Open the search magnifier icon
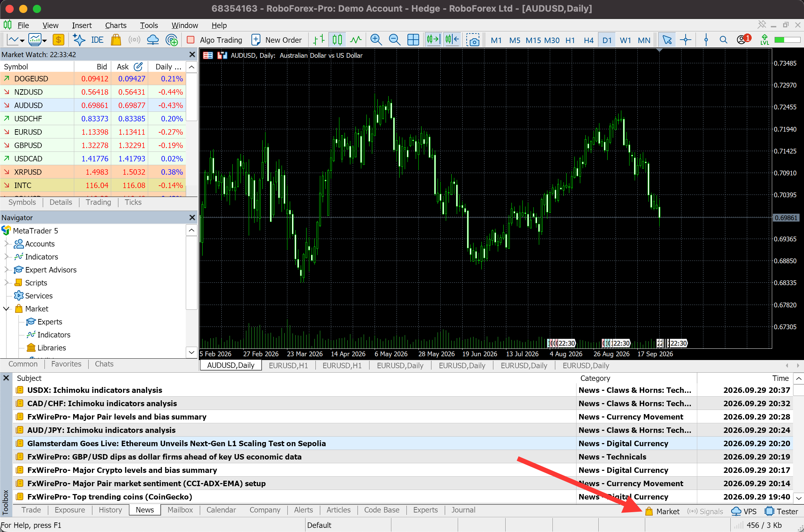This screenshot has height=532, width=804. [723, 40]
